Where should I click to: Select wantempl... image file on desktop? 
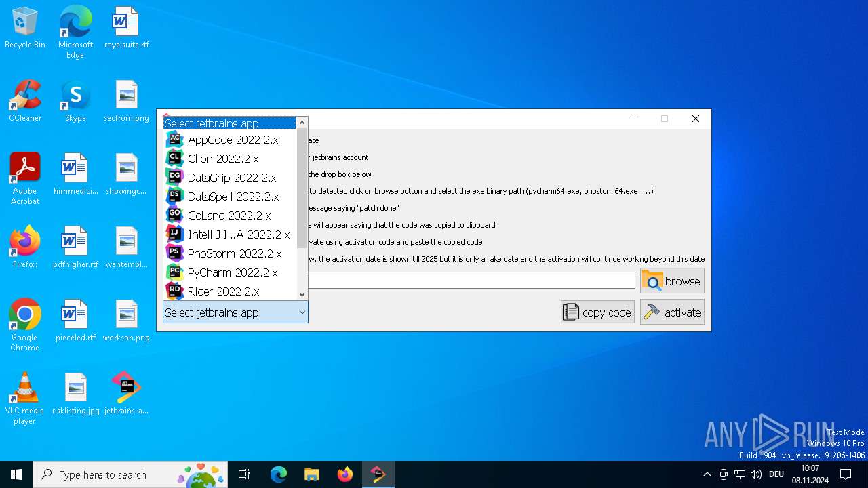click(126, 248)
